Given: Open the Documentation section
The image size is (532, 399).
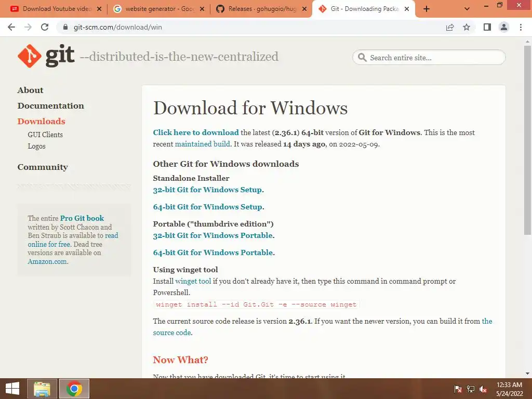Looking at the screenshot, I should click(x=50, y=106).
